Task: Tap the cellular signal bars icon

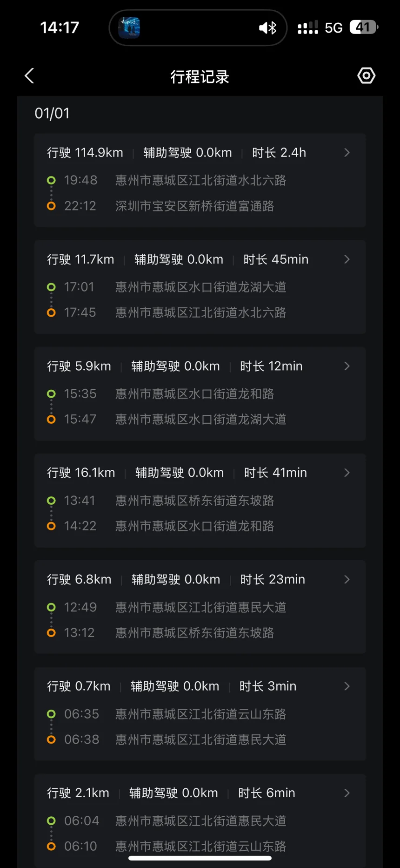Action: tap(308, 27)
